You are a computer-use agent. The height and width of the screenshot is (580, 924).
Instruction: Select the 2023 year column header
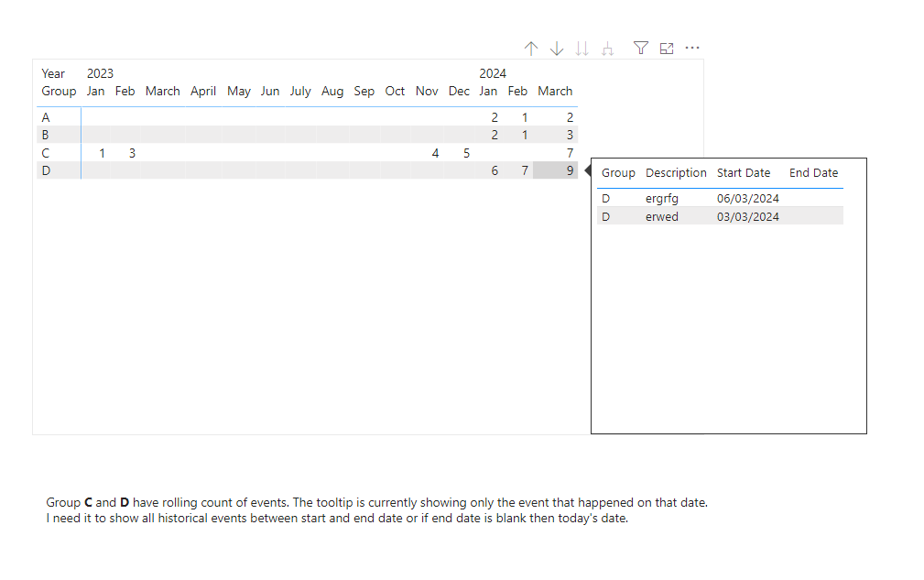(x=100, y=73)
